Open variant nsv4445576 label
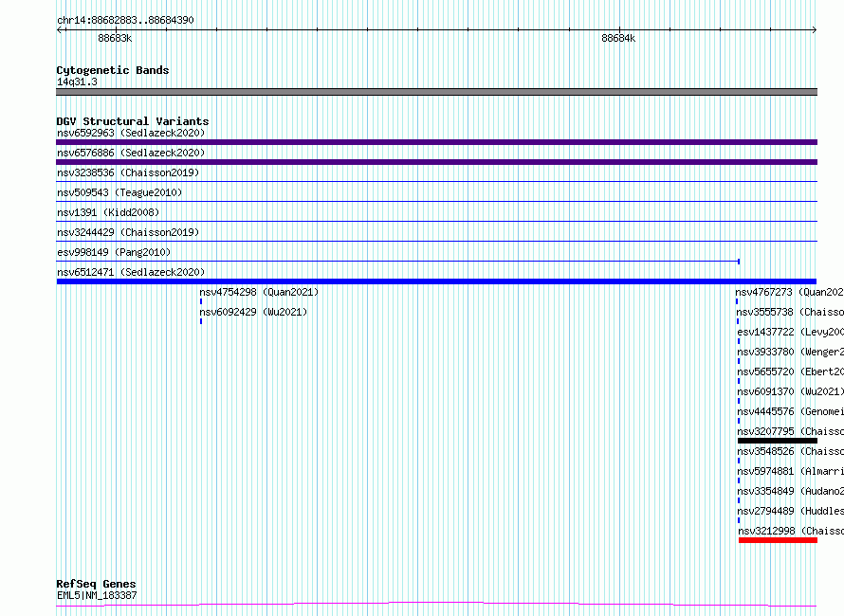 tap(790, 411)
